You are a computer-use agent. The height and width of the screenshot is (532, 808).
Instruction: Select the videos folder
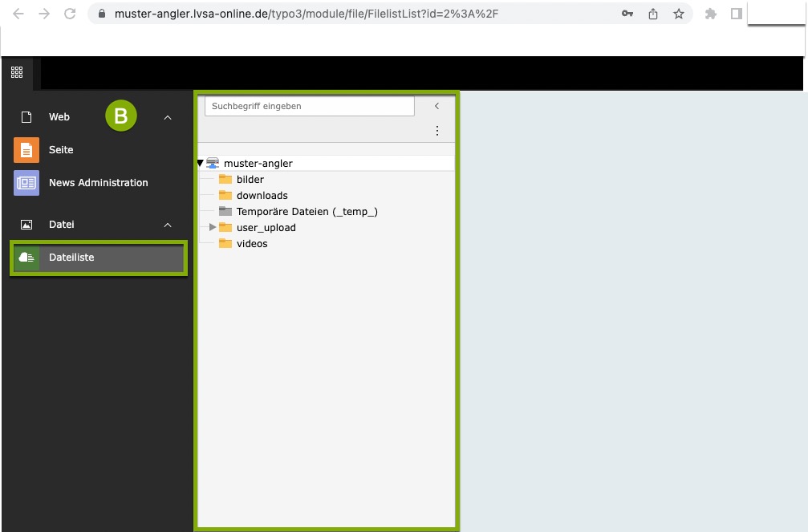(x=252, y=244)
